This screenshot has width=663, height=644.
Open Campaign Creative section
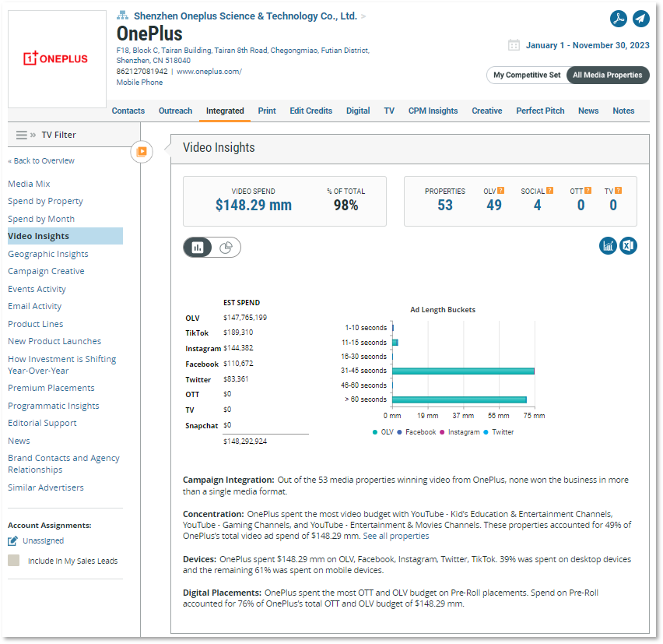coord(46,271)
